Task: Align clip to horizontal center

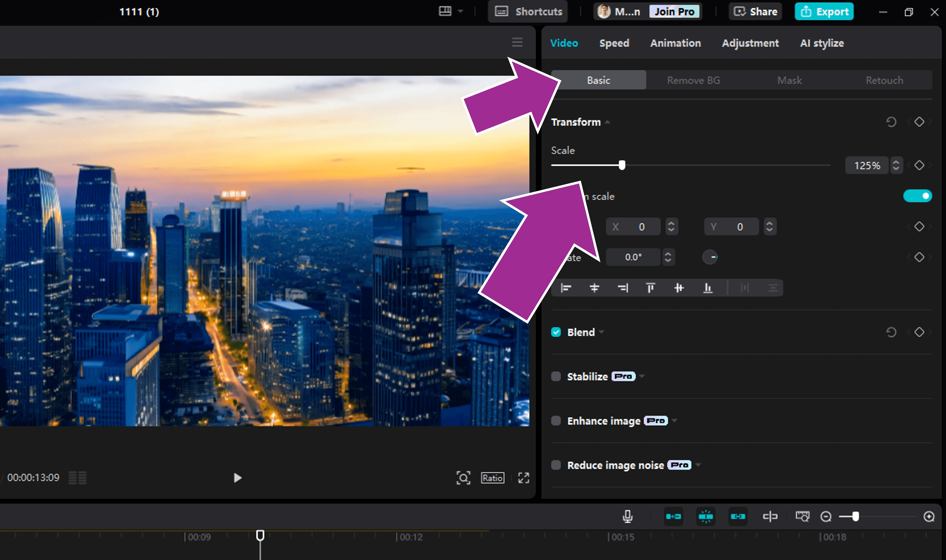Action: [x=594, y=288]
